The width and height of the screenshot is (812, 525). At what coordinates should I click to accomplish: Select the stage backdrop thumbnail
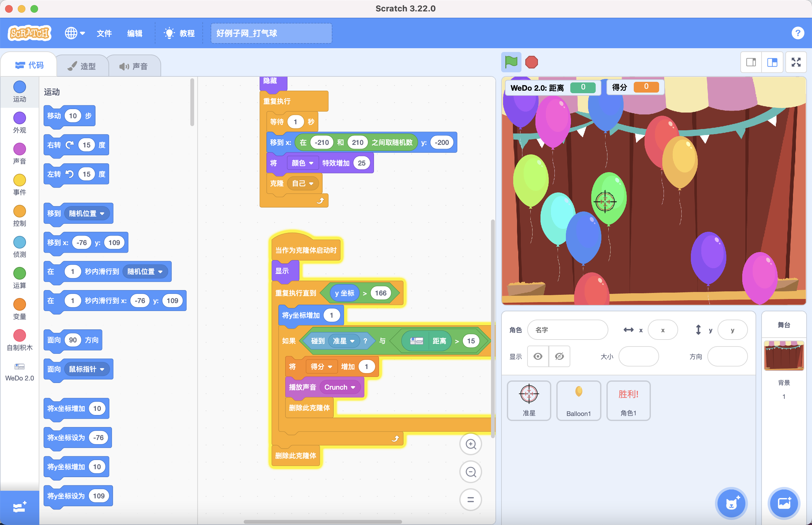784,355
